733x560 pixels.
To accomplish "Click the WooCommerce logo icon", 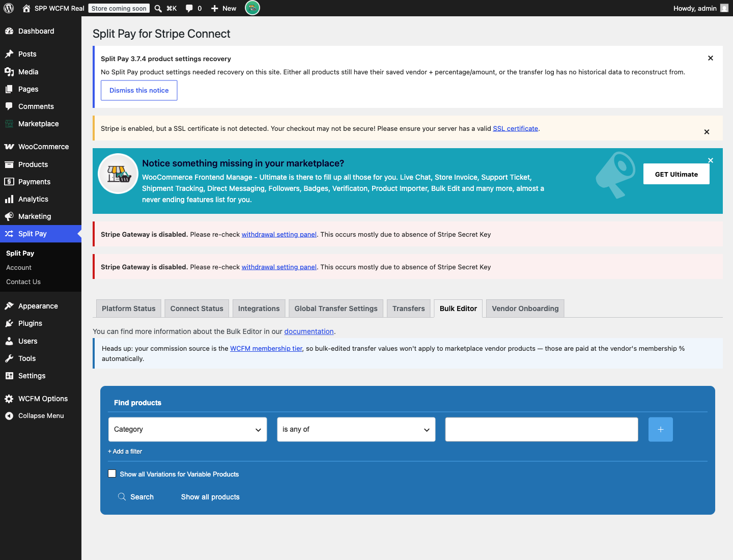I will point(9,147).
